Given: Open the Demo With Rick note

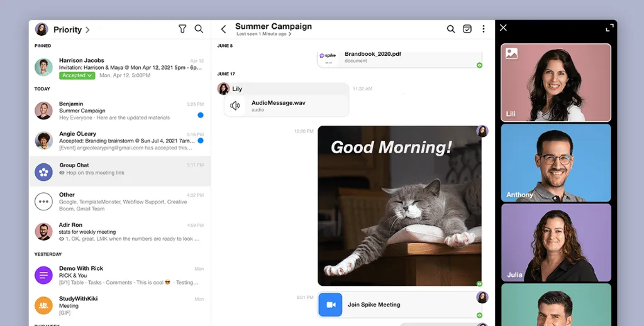Looking at the screenshot, I should click(x=119, y=275).
